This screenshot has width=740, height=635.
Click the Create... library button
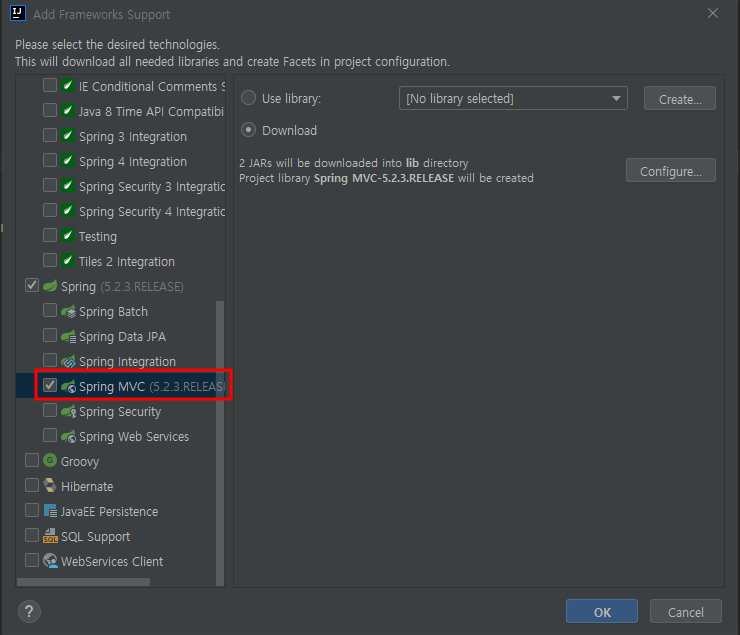(680, 98)
